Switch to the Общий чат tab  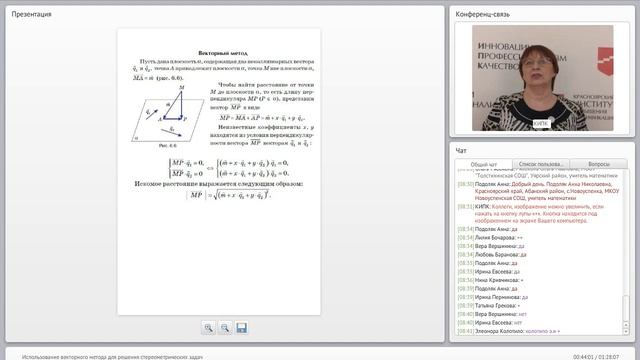484,164
